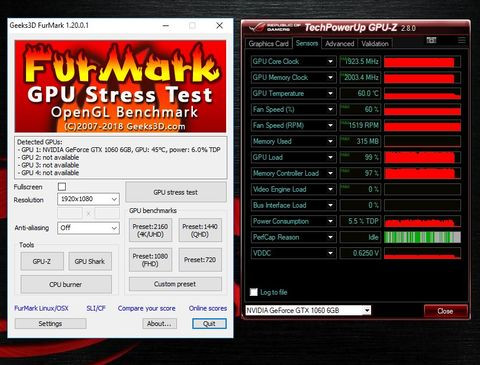Click the GPU Temperature history graph
Image resolution: width=480 pixels, height=365 pixels.
tap(422, 94)
